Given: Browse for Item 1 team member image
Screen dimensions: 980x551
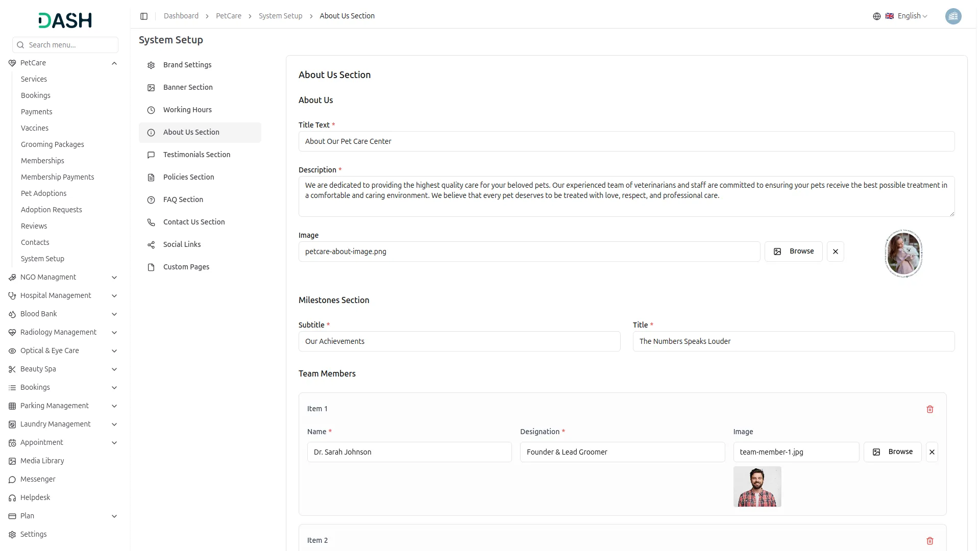Looking at the screenshot, I should [x=893, y=452].
